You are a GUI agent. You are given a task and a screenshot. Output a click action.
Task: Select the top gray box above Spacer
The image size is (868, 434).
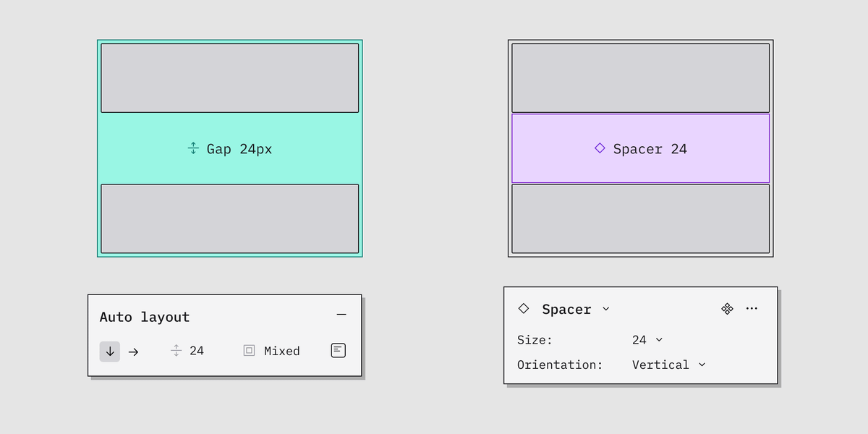coord(640,78)
